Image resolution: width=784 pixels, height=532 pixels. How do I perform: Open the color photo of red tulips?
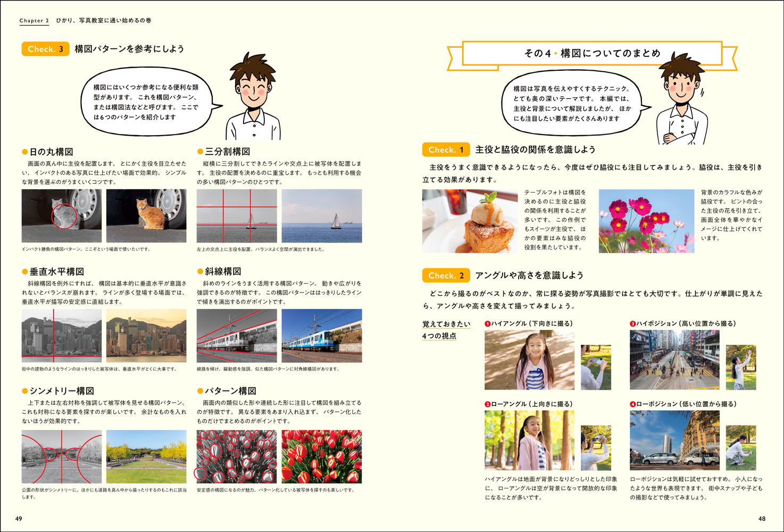point(322,456)
